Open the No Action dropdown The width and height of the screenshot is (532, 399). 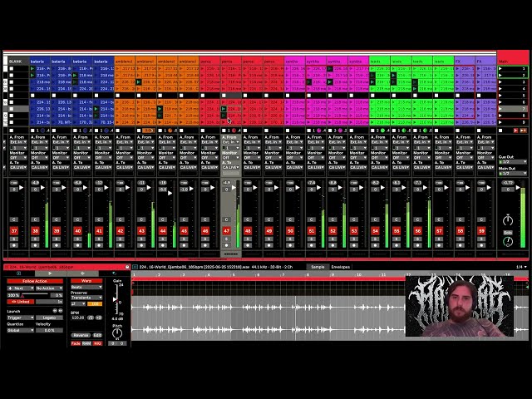pyautogui.click(x=49, y=288)
